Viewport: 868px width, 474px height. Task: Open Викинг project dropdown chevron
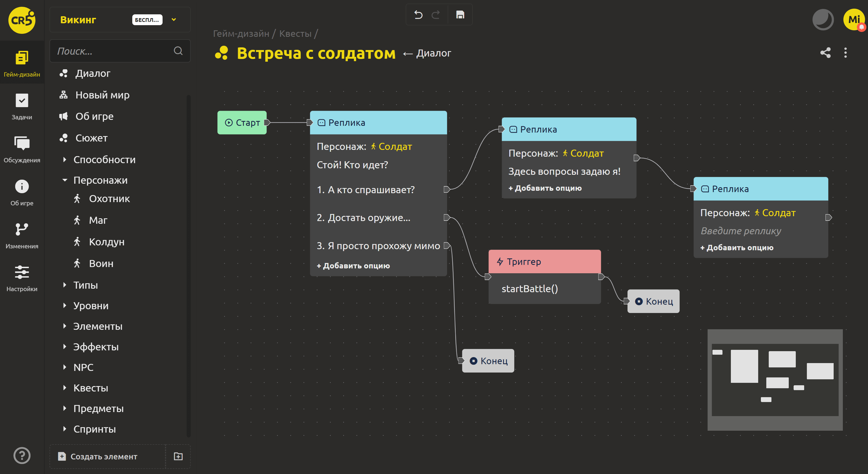click(174, 19)
